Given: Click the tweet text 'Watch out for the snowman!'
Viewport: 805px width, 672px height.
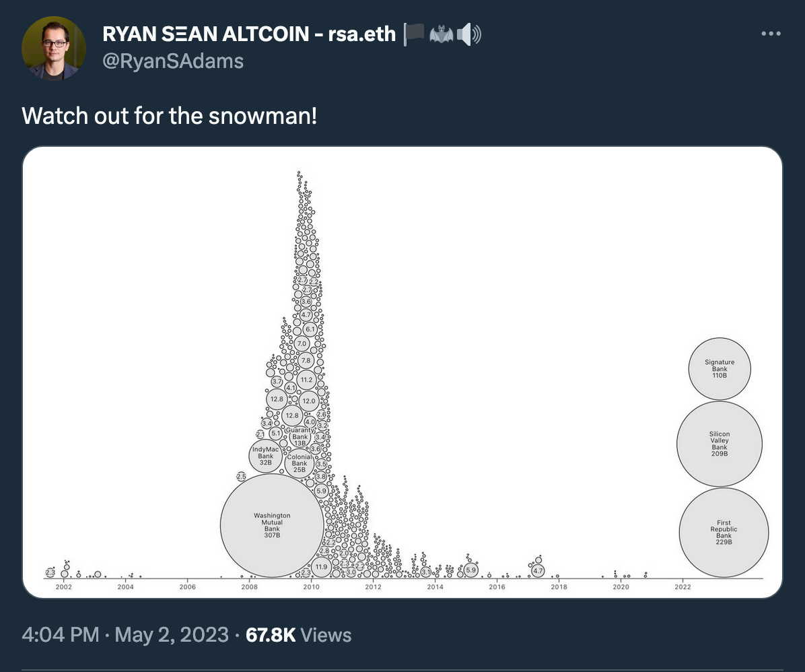Looking at the screenshot, I should [x=170, y=116].
